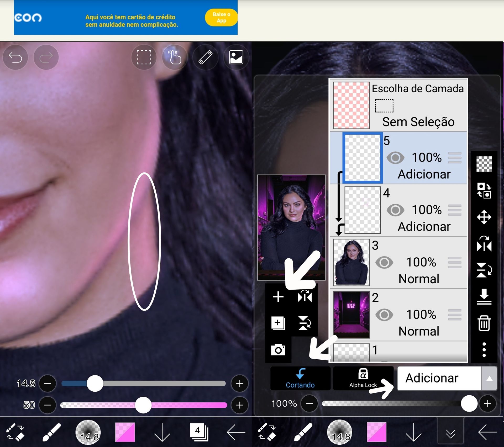Tap horizontal flip icon in right sidebar
The width and height of the screenshot is (504, 447).
click(484, 244)
